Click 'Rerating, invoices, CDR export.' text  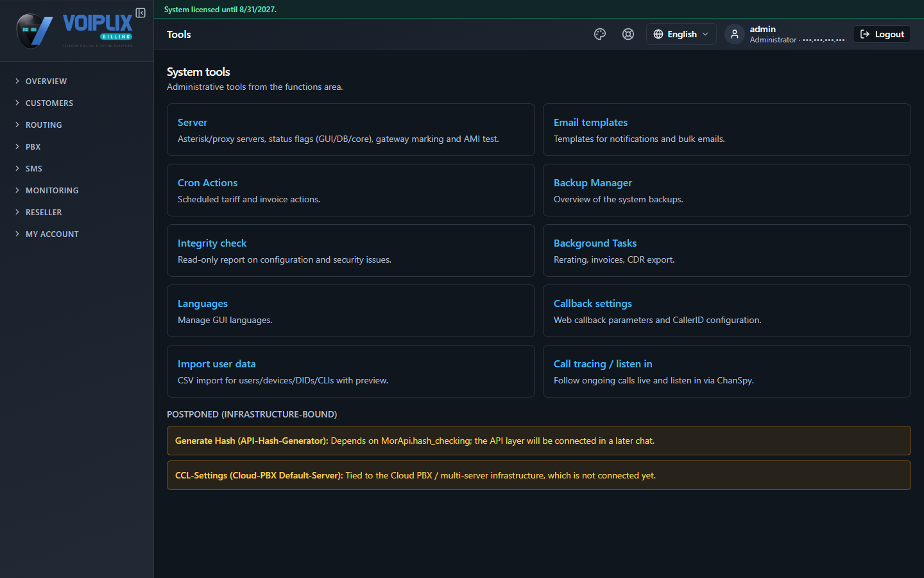coord(614,259)
